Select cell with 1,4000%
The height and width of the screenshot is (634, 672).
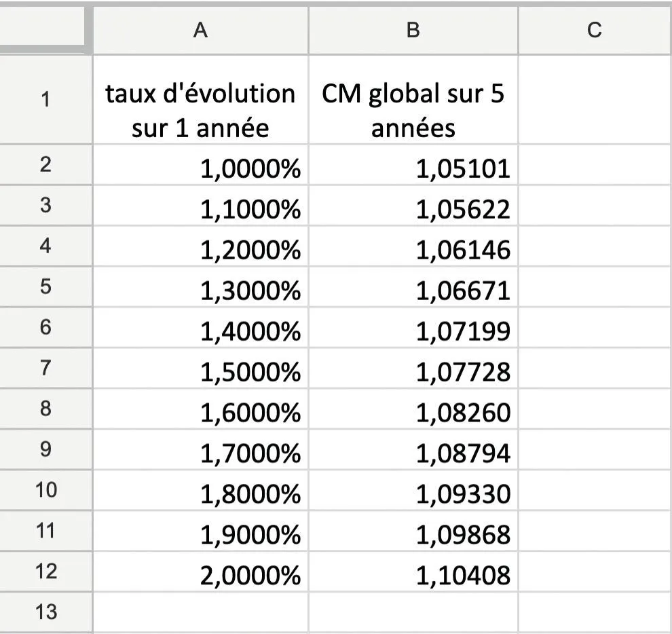tap(200, 327)
